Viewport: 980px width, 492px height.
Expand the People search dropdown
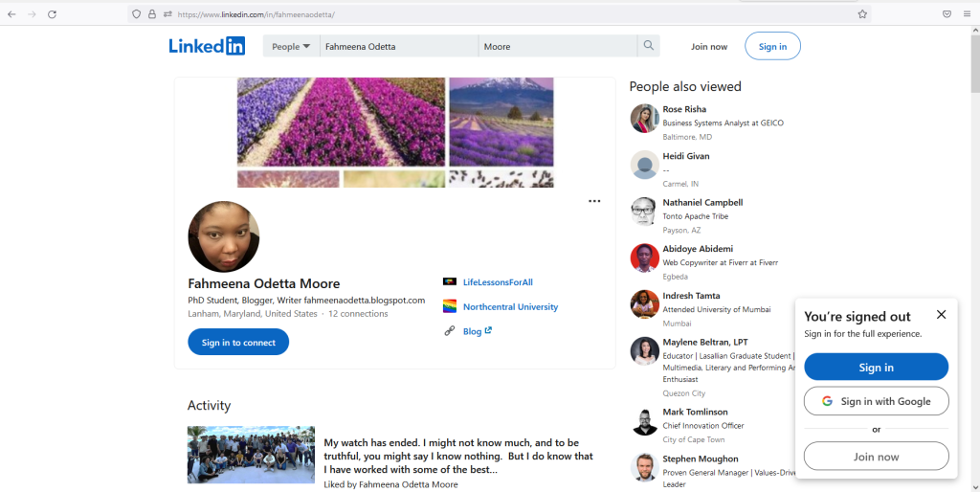click(x=291, y=46)
